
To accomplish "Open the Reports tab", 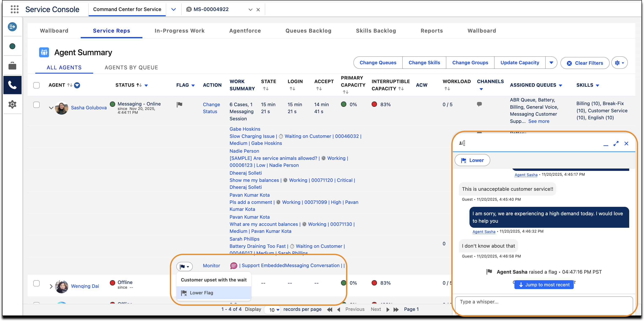I will pyautogui.click(x=431, y=30).
